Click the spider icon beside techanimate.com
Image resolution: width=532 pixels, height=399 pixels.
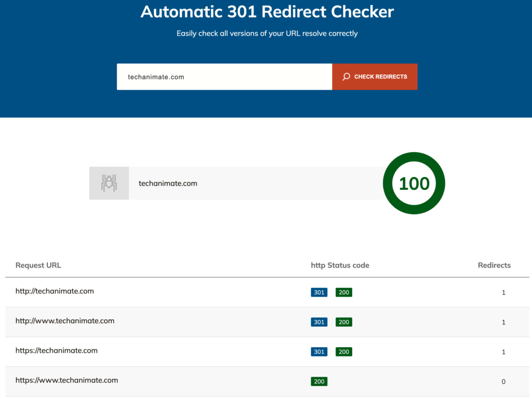(x=109, y=183)
